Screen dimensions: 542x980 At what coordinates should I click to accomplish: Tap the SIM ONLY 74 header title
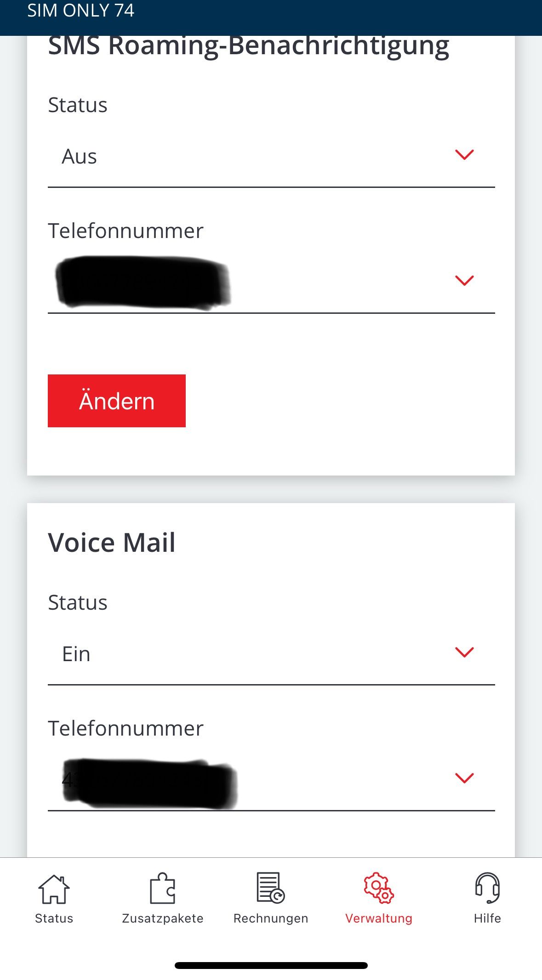[x=81, y=11]
